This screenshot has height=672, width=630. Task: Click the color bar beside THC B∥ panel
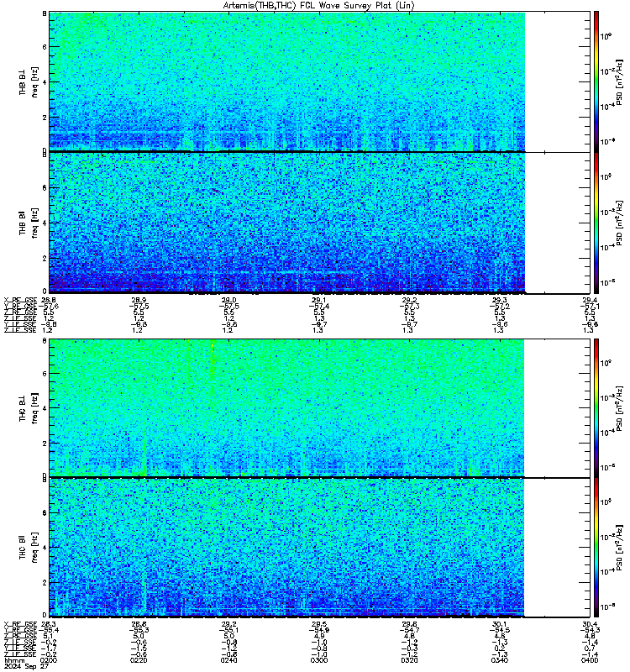596,548
